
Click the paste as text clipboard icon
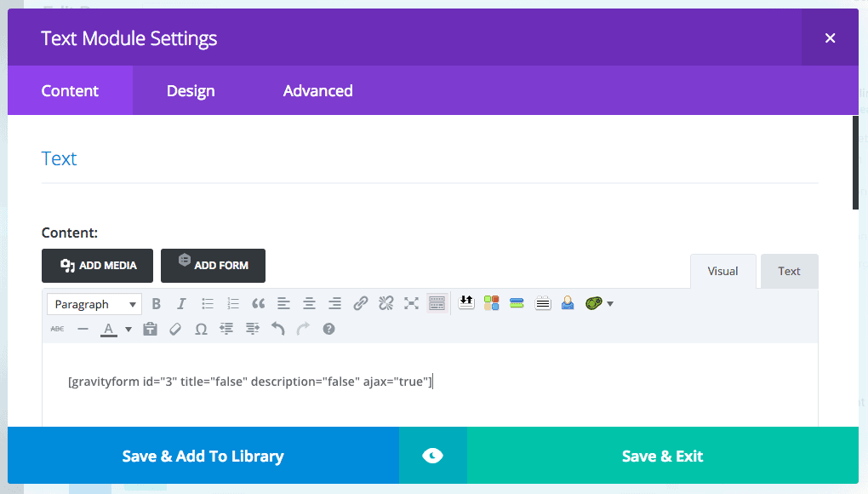click(x=150, y=329)
